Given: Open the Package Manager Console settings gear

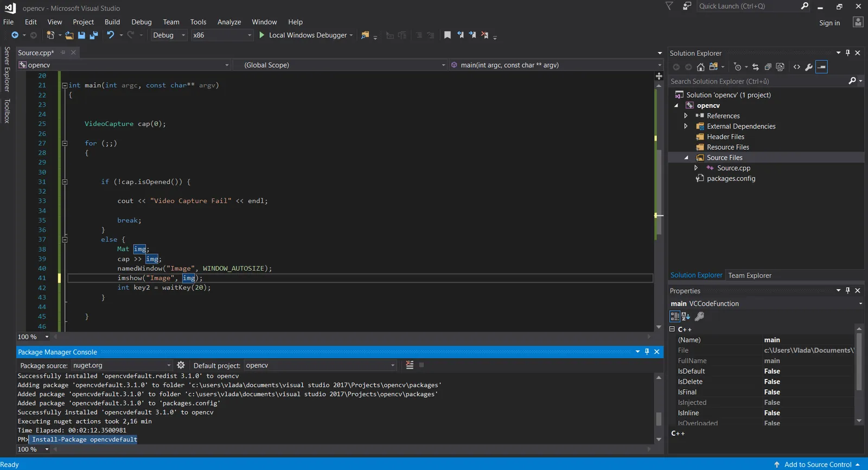Looking at the screenshot, I should pos(181,365).
